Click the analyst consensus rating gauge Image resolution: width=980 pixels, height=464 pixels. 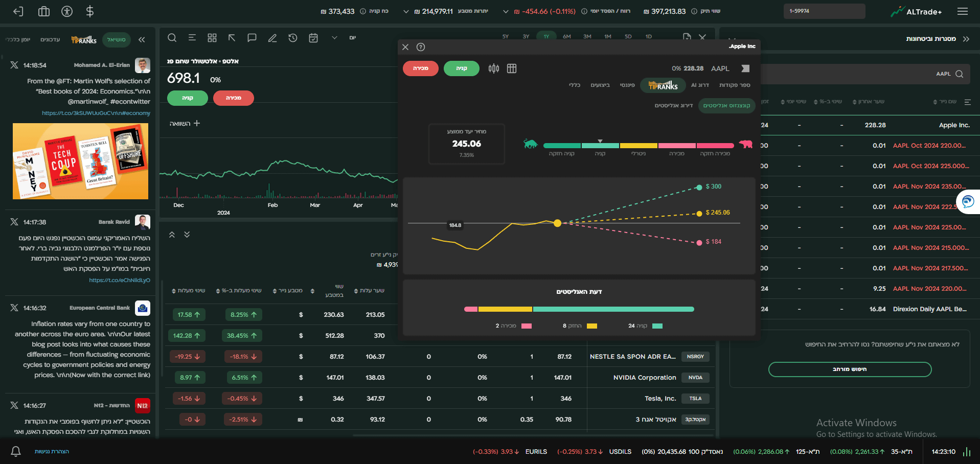(639, 146)
